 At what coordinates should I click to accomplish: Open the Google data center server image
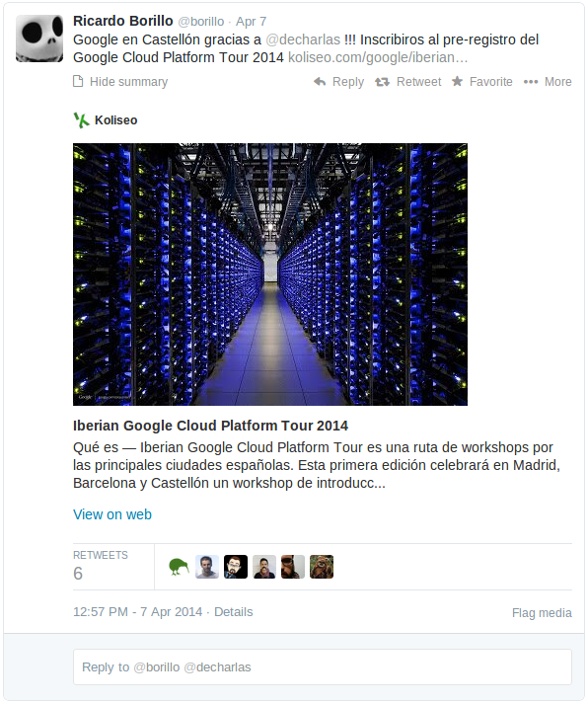[270, 274]
